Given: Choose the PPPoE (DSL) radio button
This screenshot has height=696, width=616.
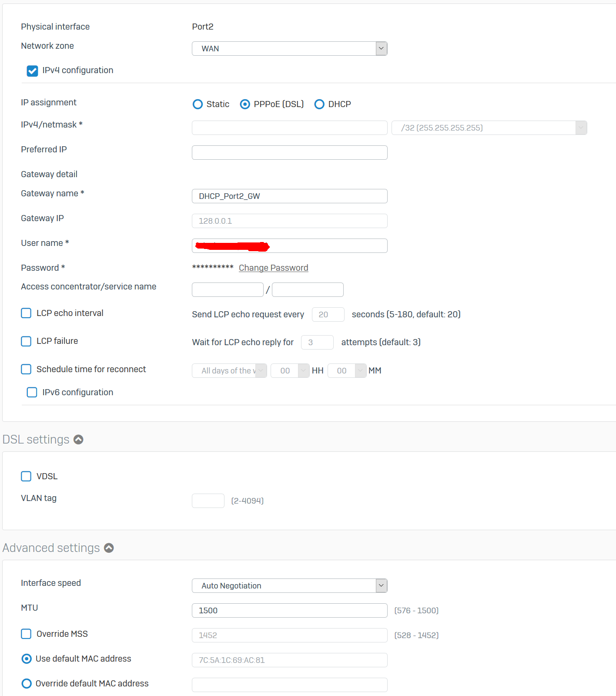Looking at the screenshot, I should 245,104.
